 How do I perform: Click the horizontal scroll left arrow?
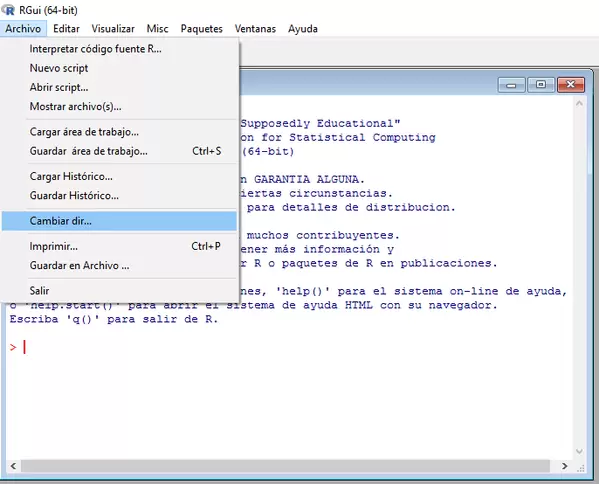[x=13, y=466]
